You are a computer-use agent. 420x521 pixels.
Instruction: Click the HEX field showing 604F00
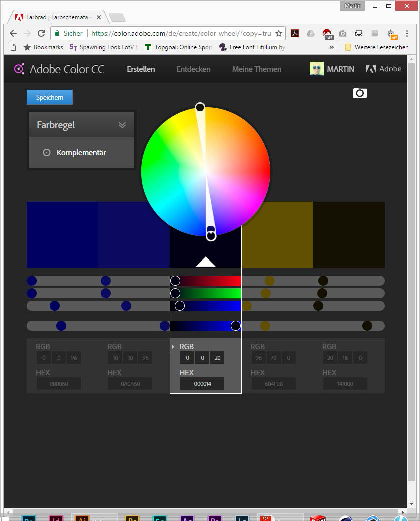[x=274, y=383]
